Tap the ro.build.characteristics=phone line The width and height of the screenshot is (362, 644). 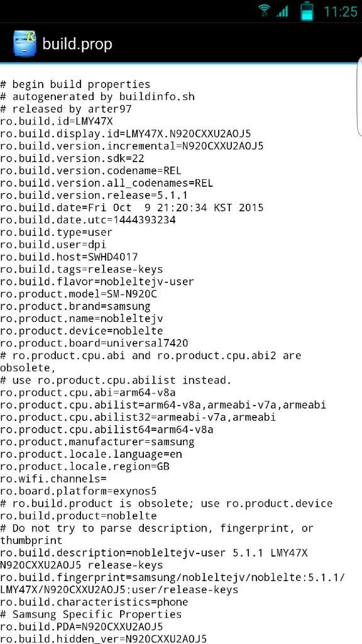(x=94, y=602)
